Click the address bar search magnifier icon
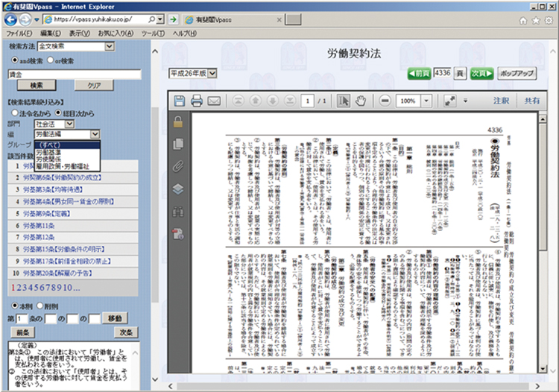This screenshot has height=392, width=559. (151, 19)
